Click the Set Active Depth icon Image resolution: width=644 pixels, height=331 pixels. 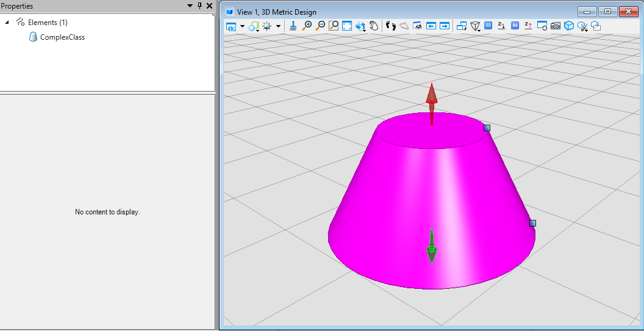pyautogui.click(x=501, y=26)
